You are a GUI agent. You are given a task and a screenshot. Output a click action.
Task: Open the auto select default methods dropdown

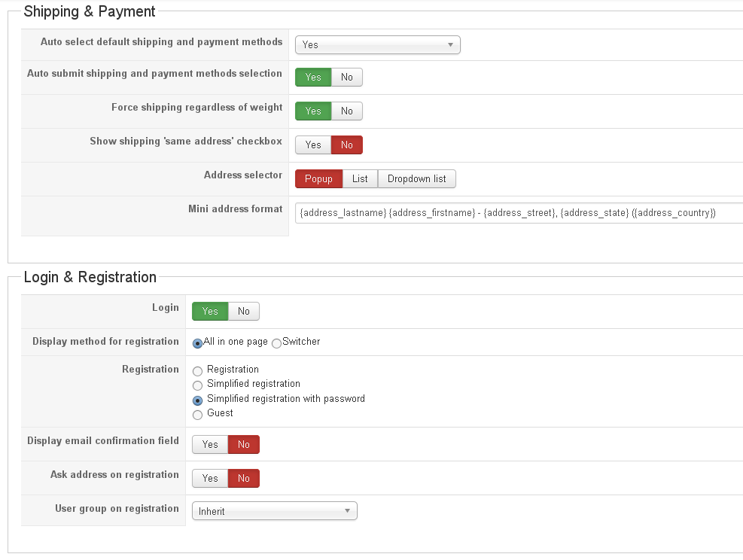click(377, 45)
